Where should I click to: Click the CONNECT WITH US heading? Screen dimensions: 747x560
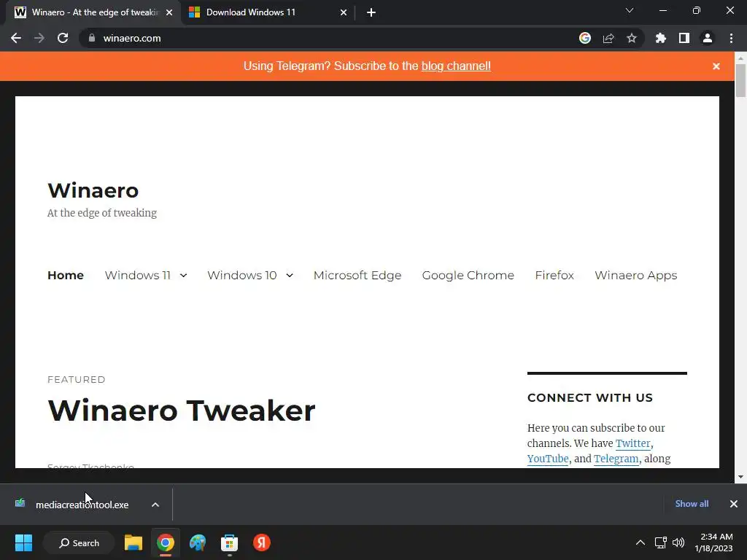pyautogui.click(x=589, y=397)
